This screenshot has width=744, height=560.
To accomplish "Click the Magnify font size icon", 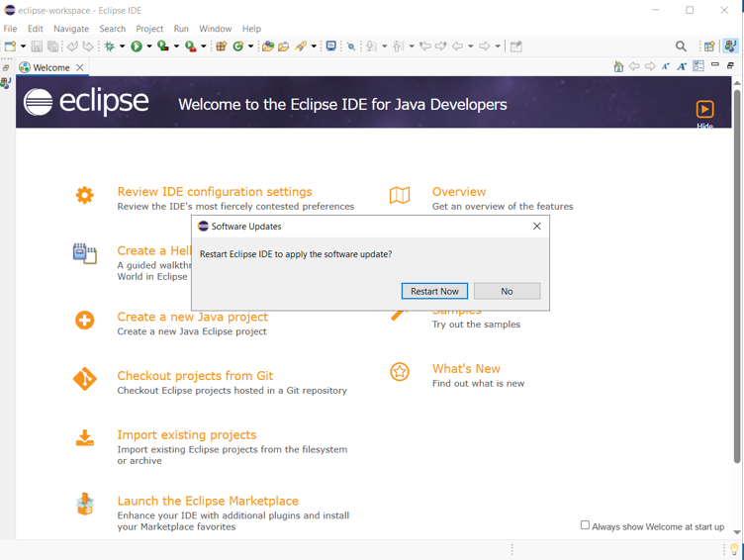I will pyautogui.click(x=682, y=66).
